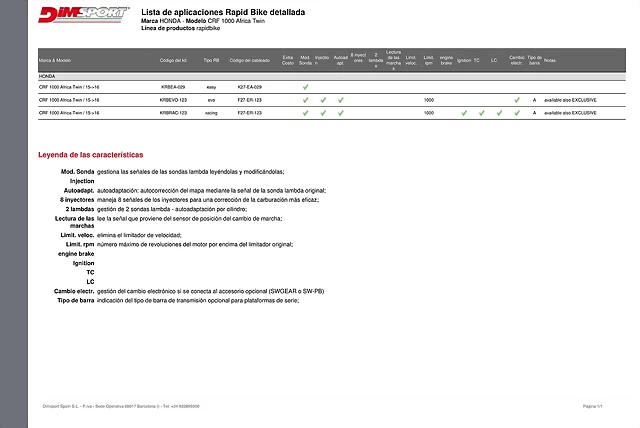Click Injection checkmark in racing row
This screenshot has width=640, height=428.
click(323, 113)
